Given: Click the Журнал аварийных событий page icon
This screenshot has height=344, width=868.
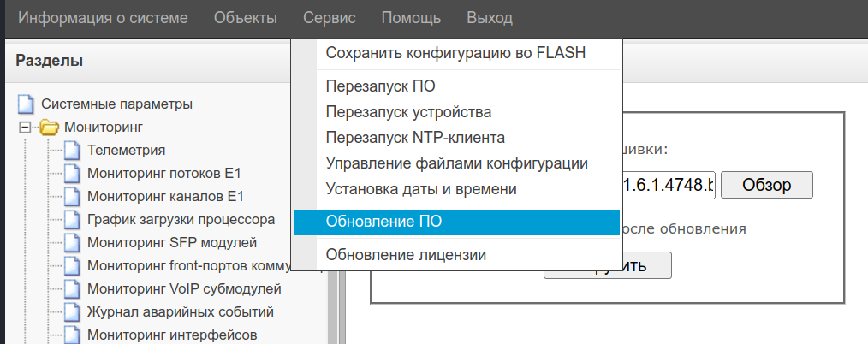Looking at the screenshot, I should click(x=73, y=311).
